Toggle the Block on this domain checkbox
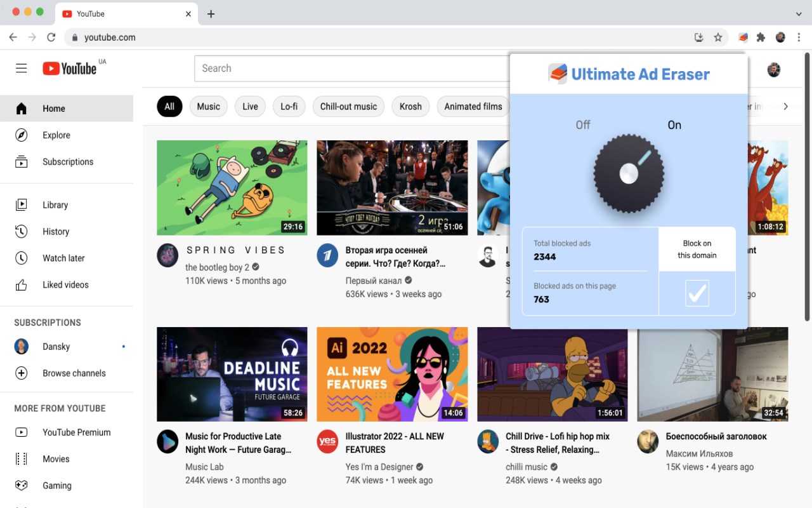 (x=697, y=293)
